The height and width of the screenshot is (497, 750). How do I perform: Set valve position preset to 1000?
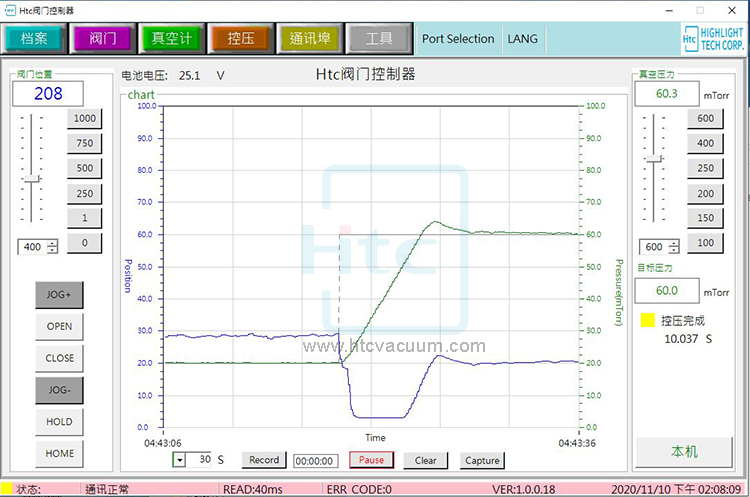pos(85,119)
